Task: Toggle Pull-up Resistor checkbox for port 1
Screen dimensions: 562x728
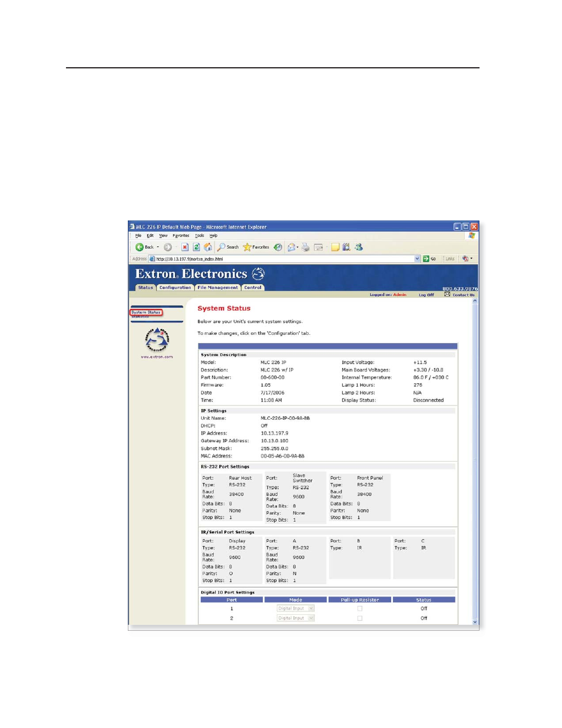Action: click(359, 608)
